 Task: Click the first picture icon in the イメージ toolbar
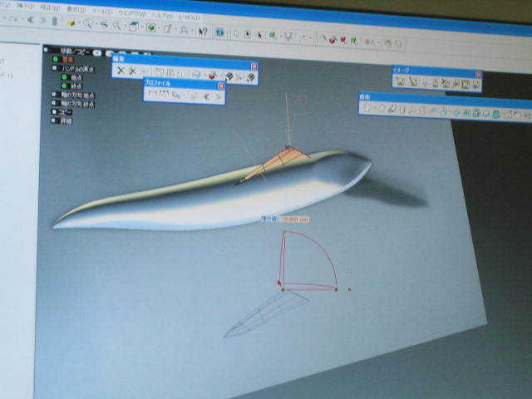(401, 81)
